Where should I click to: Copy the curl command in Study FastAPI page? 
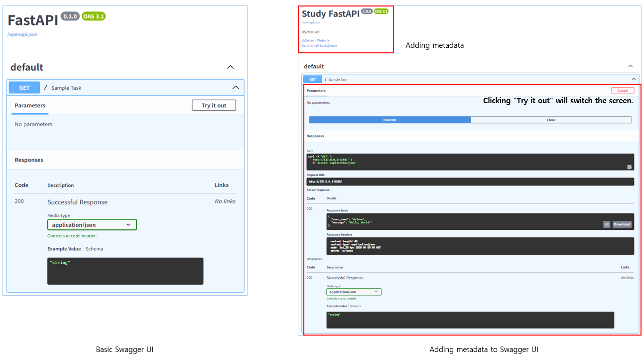click(x=629, y=167)
